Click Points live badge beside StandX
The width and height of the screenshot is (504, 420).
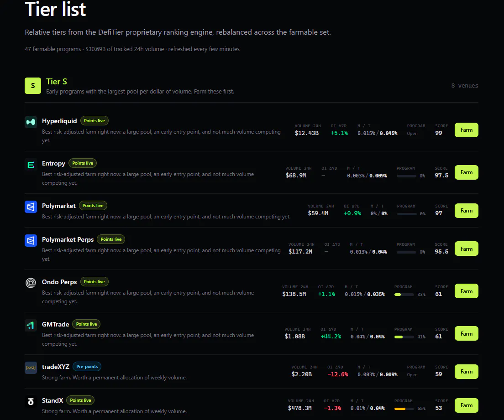80,400
